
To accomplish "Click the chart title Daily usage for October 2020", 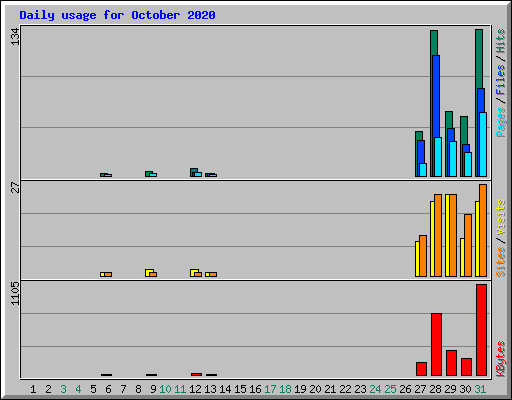I will [117, 15].
